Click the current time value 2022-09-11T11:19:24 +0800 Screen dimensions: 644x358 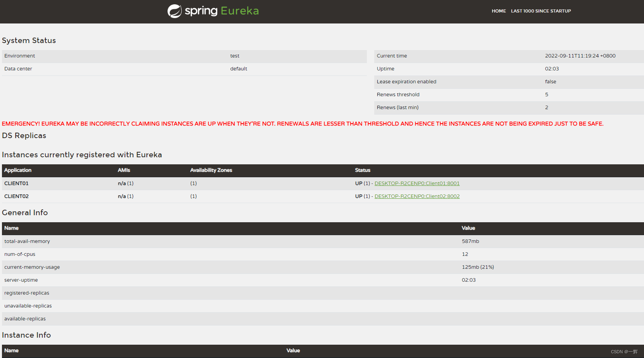(x=580, y=56)
